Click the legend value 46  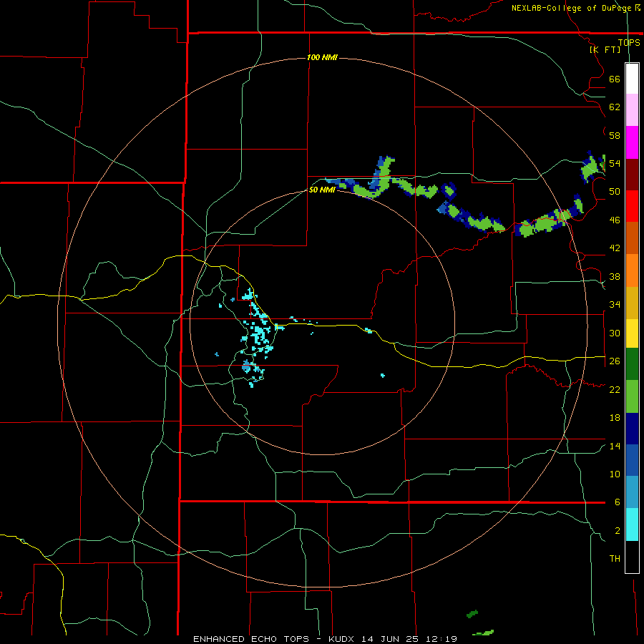tap(615, 220)
